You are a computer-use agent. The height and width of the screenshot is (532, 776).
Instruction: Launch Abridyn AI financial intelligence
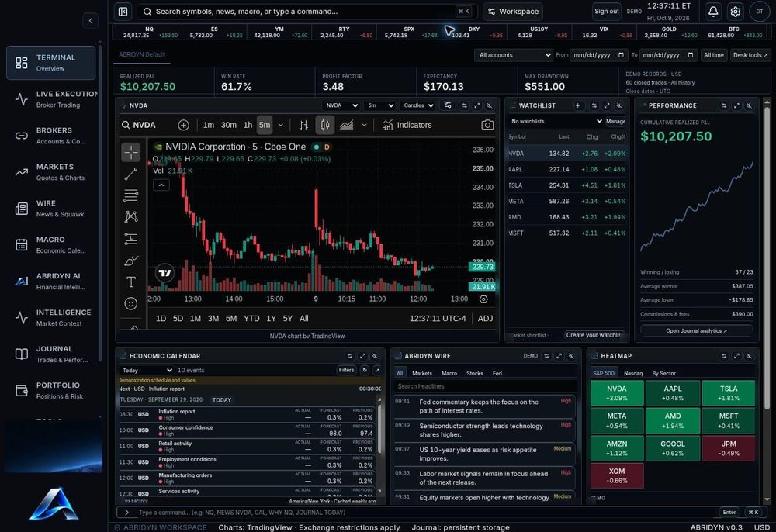pyautogui.click(x=51, y=282)
